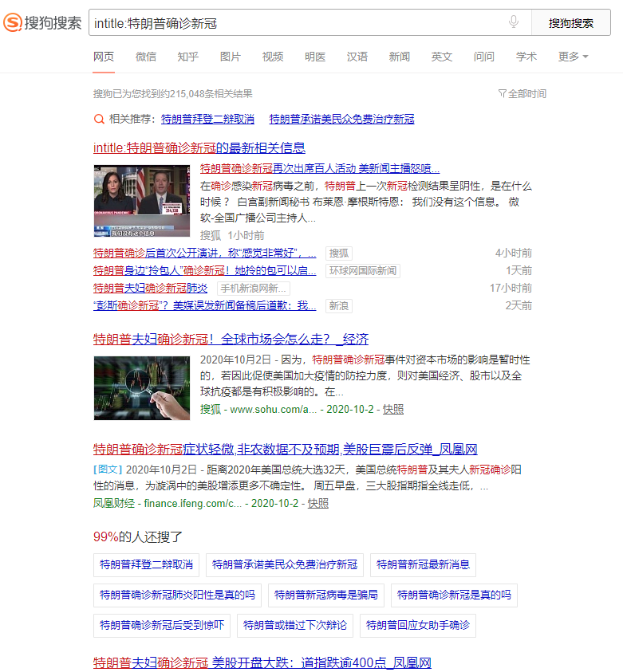Click the news video thumbnail with two anchors

[x=142, y=201]
